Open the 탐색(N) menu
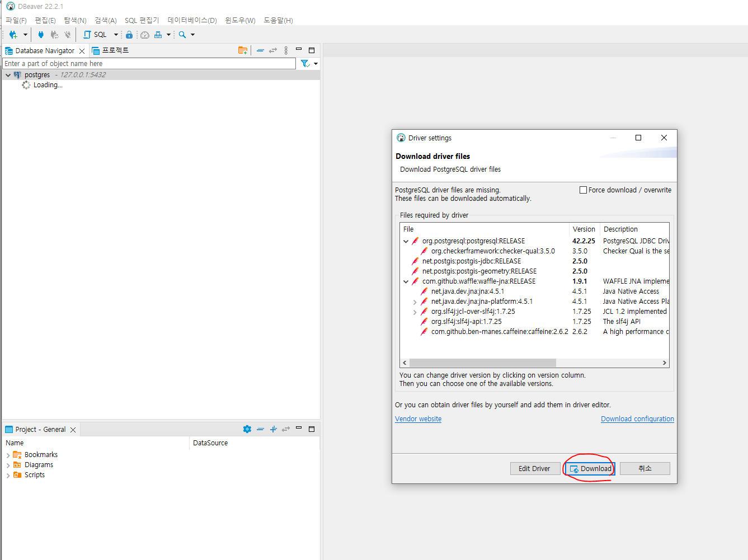Screen dimensions: 748x560 (75, 20)
